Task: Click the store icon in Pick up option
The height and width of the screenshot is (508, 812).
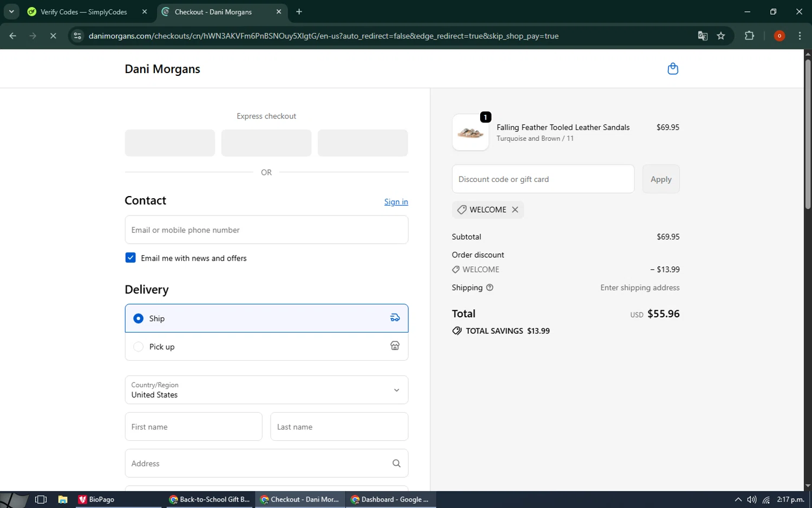Action: [395, 346]
